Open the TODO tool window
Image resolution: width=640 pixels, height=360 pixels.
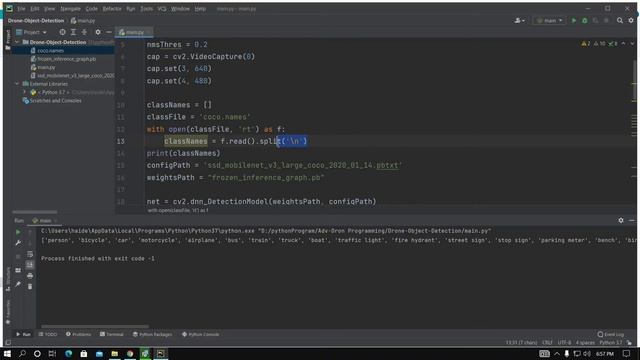click(x=48, y=334)
